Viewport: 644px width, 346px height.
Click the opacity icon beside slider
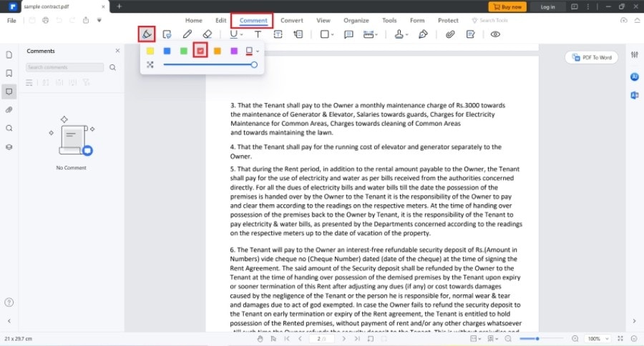150,65
